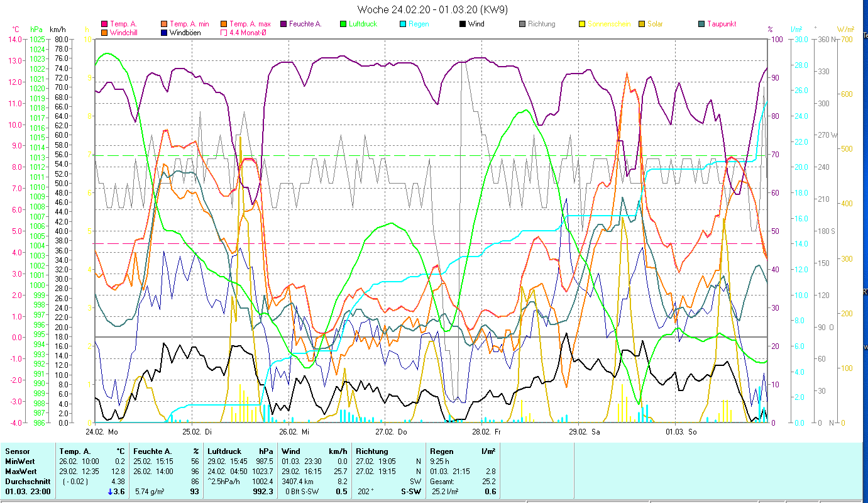Click the Luftdruck hPa column header

click(x=241, y=451)
